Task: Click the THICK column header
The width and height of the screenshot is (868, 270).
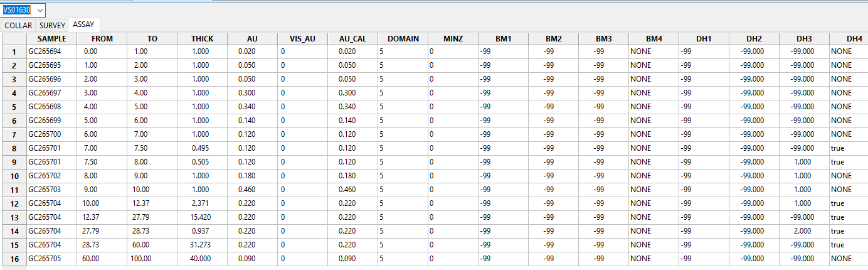Action: click(x=202, y=39)
